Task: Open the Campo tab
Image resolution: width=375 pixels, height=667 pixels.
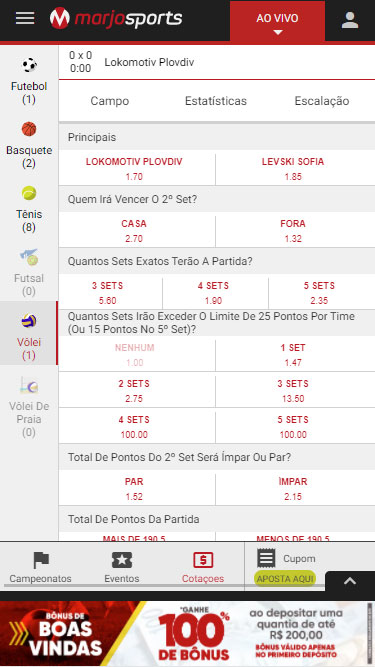Action: tap(110, 101)
